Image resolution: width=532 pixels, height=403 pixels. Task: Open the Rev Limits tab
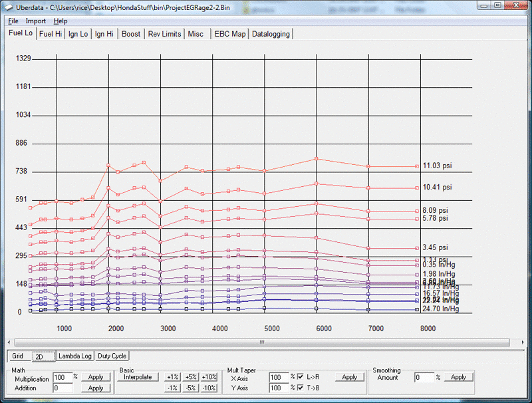pyautogui.click(x=164, y=34)
